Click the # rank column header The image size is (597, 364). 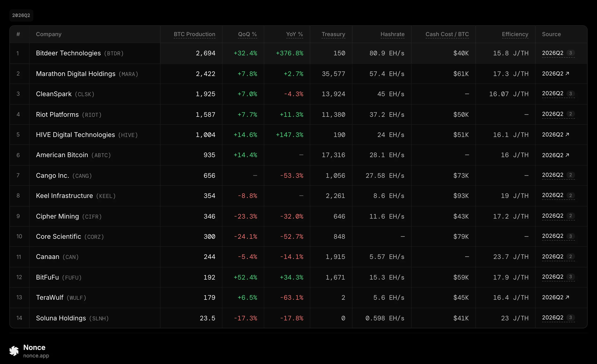click(18, 34)
